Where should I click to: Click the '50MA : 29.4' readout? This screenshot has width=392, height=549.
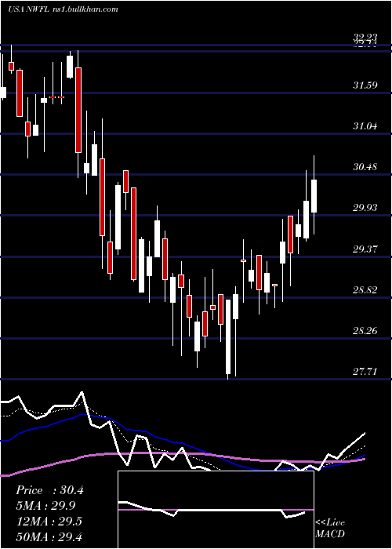49,536
